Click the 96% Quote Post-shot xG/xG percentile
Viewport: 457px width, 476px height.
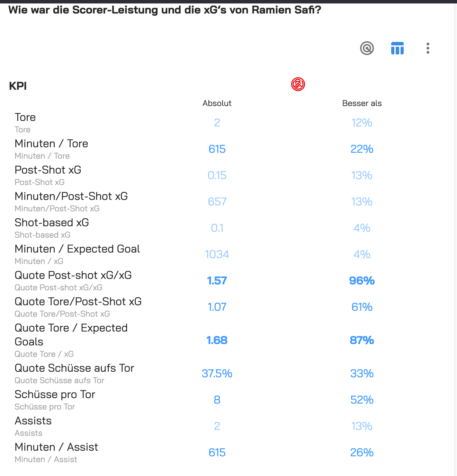[362, 281]
